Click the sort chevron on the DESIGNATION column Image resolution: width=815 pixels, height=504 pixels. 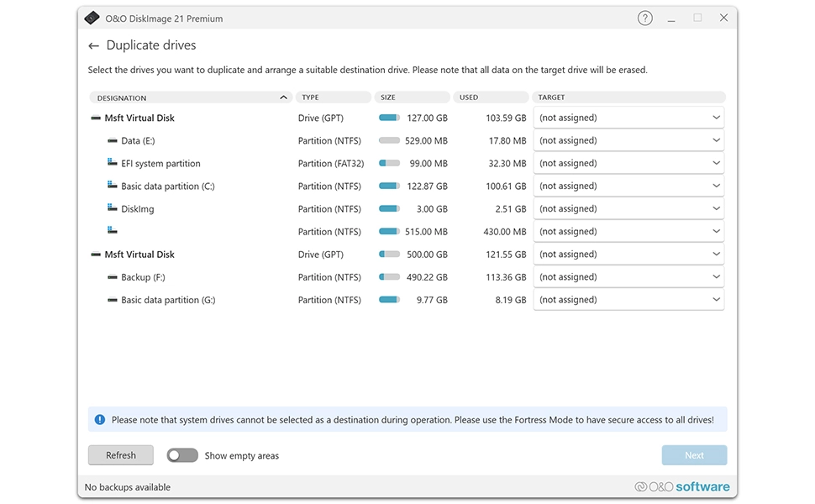[x=283, y=97]
